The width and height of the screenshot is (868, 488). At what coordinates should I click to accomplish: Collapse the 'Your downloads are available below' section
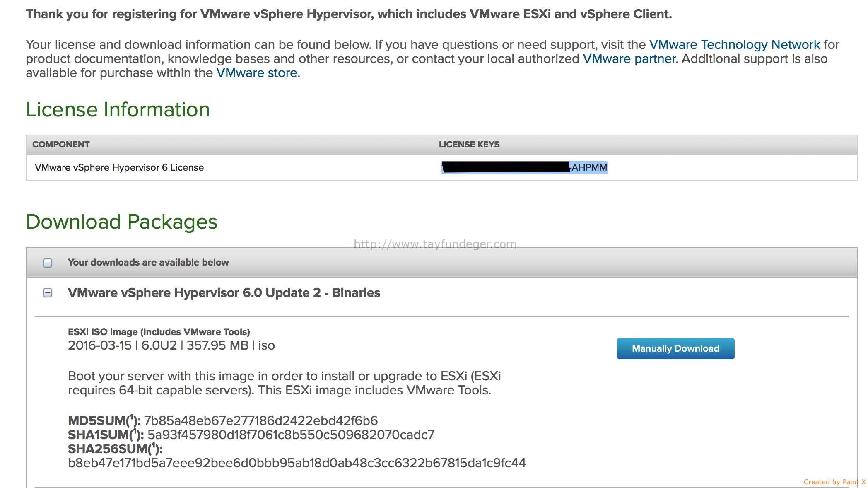[48, 263]
